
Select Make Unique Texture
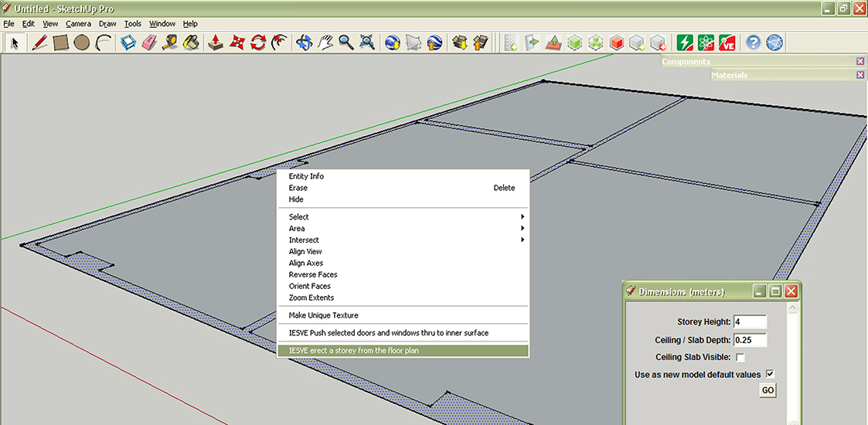click(403, 315)
